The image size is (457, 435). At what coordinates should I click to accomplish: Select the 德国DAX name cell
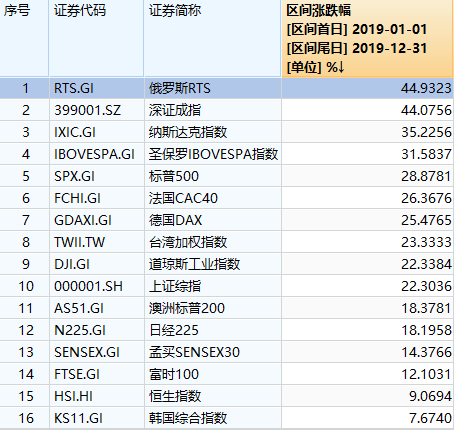pyautogui.click(x=213, y=220)
